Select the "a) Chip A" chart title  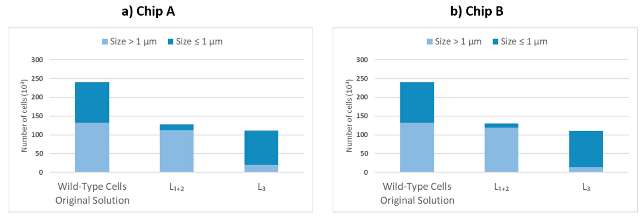click(x=148, y=11)
